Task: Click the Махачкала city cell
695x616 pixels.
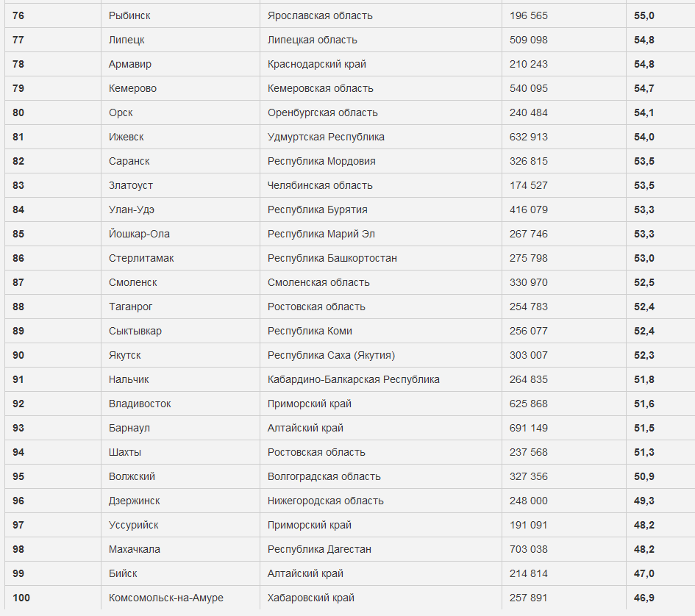Action: point(134,549)
